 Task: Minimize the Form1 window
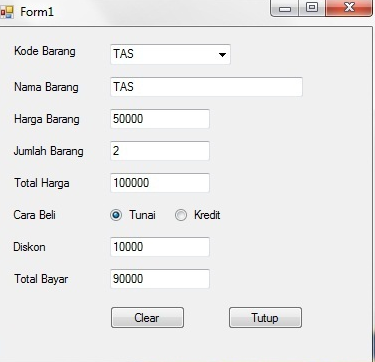coord(285,8)
